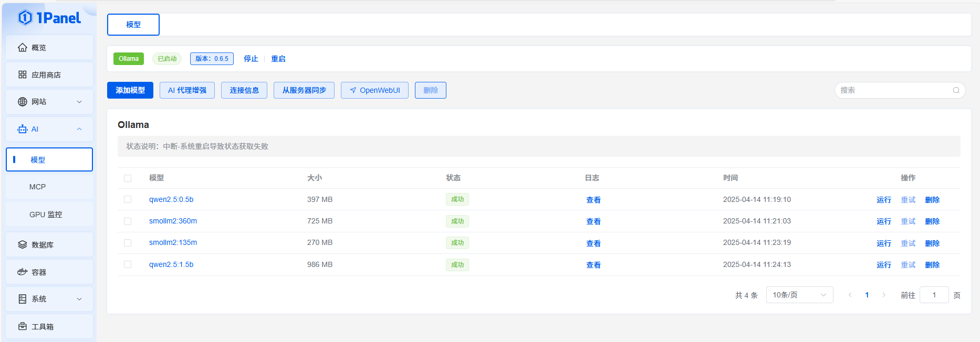Screen dimensions: 980x342
Task: Click the page number jump field
Action: pyautogui.click(x=934, y=295)
